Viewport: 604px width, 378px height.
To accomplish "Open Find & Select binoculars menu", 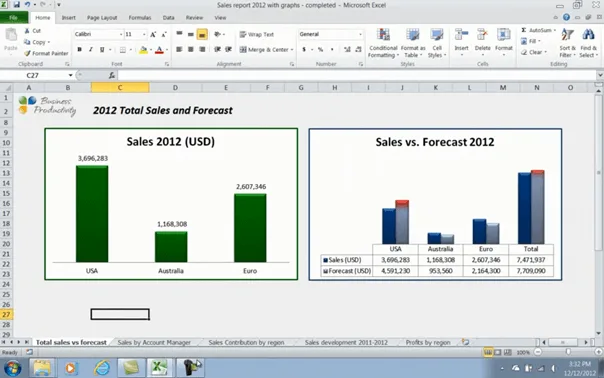I will coord(588,43).
